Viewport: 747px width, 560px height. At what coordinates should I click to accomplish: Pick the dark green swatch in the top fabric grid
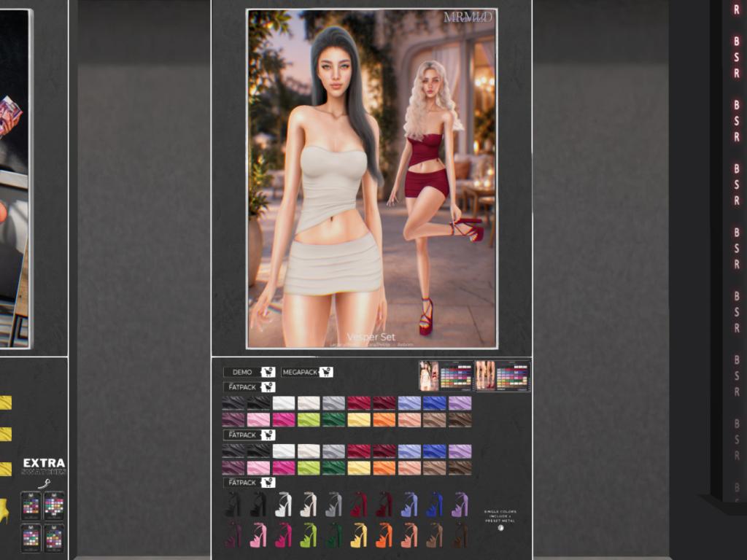coord(334,419)
